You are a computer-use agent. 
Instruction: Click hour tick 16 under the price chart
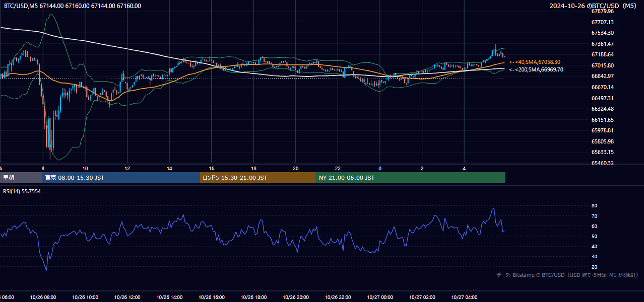click(212, 168)
